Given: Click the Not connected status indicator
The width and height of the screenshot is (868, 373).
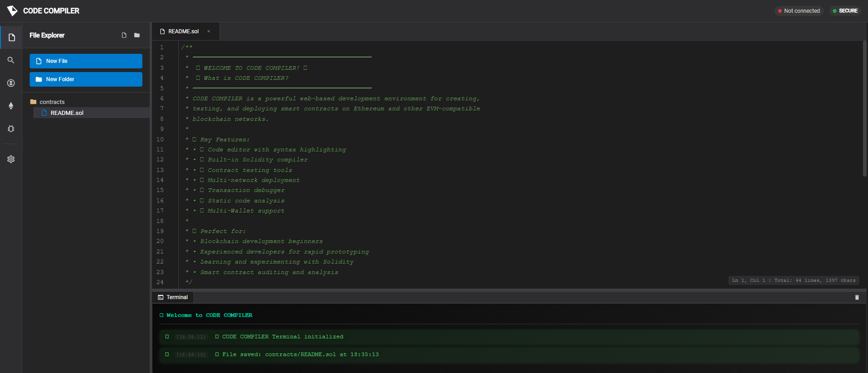Looking at the screenshot, I should click(799, 11).
